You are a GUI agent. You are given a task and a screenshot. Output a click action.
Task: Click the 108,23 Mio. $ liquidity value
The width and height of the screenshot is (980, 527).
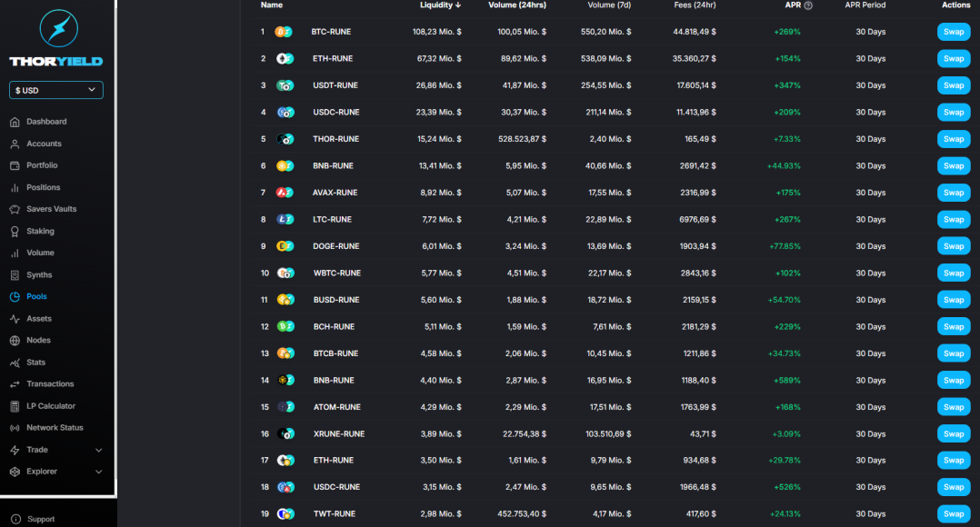click(x=437, y=32)
